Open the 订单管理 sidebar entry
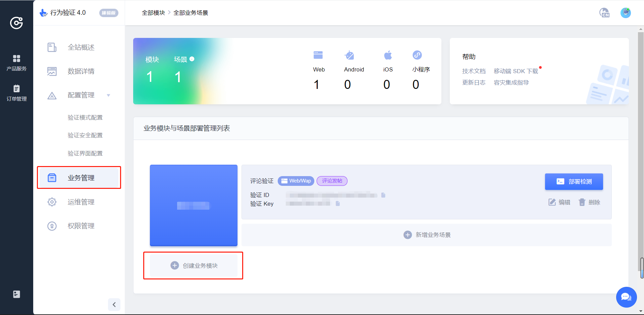Screen dimensions: 644x315 coord(16,93)
